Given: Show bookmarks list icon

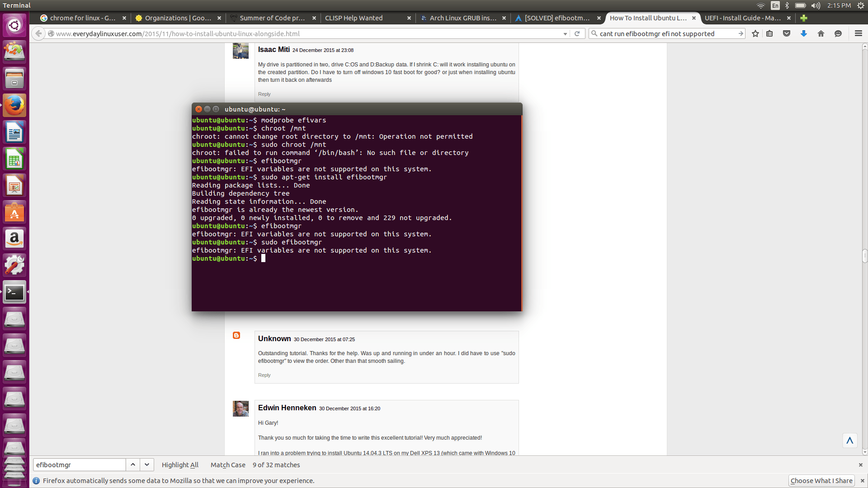Looking at the screenshot, I should point(769,33).
